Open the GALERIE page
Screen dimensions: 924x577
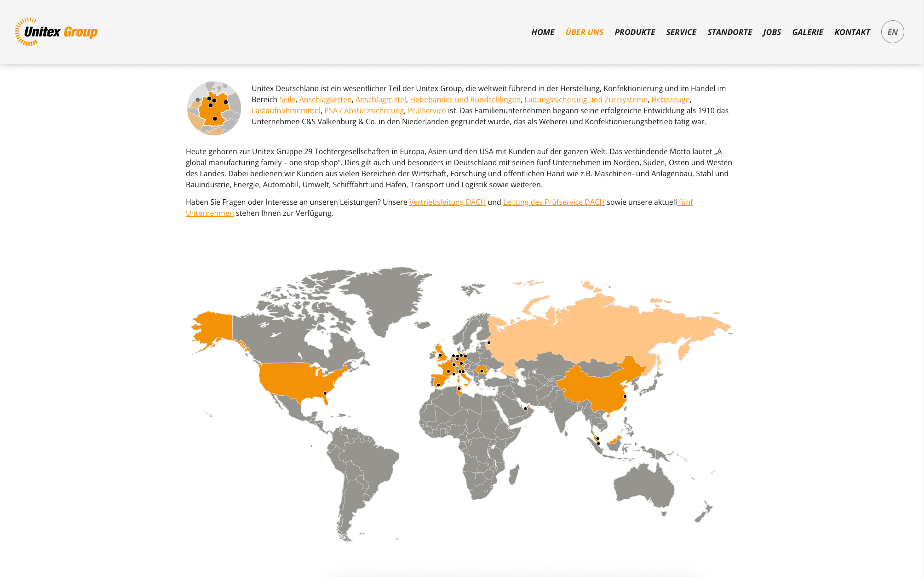pyautogui.click(x=807, y=32)
